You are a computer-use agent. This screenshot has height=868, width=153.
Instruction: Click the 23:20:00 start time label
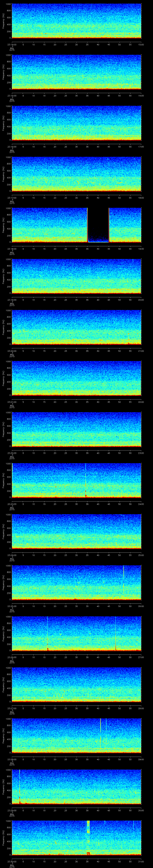tap(12, 351)
